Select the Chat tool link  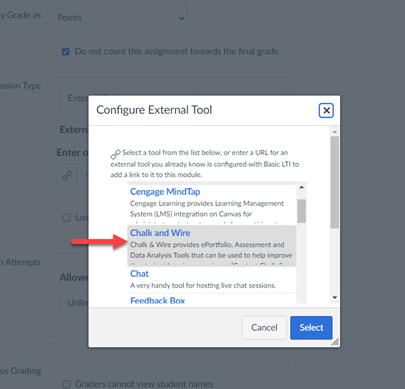pos(139,274)
